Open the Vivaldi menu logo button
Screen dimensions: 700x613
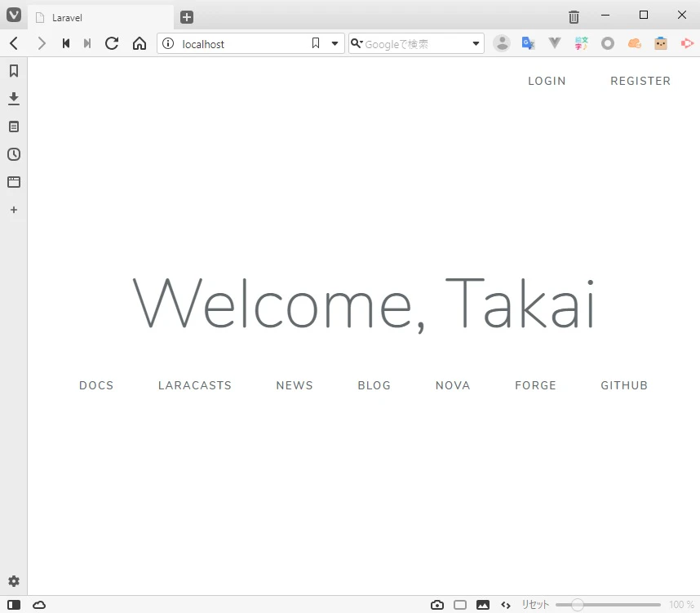pyautogui.click(x=14, y=16)
